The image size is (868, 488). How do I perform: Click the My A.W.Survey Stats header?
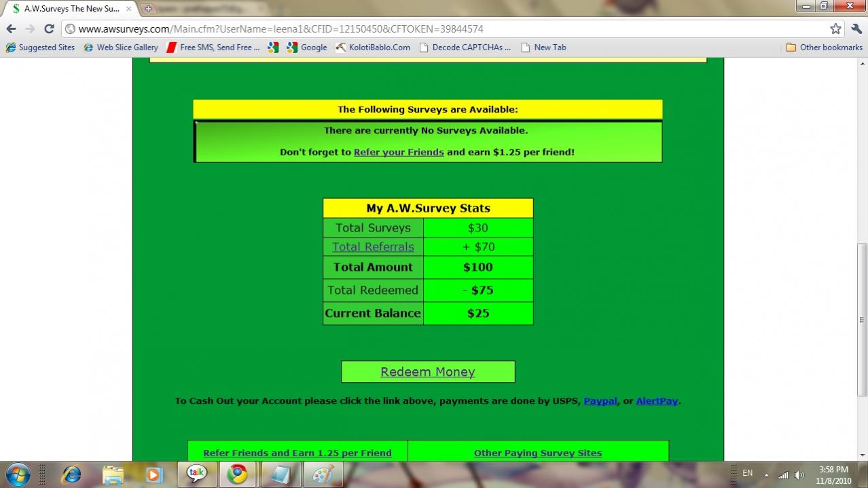(x=428, y=208)
